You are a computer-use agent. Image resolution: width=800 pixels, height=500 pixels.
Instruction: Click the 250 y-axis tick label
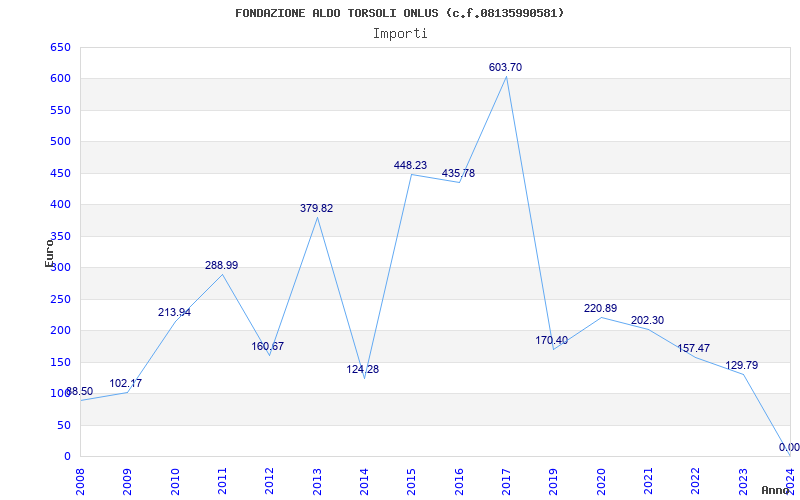pyautogui.click(x=60, y=299)
